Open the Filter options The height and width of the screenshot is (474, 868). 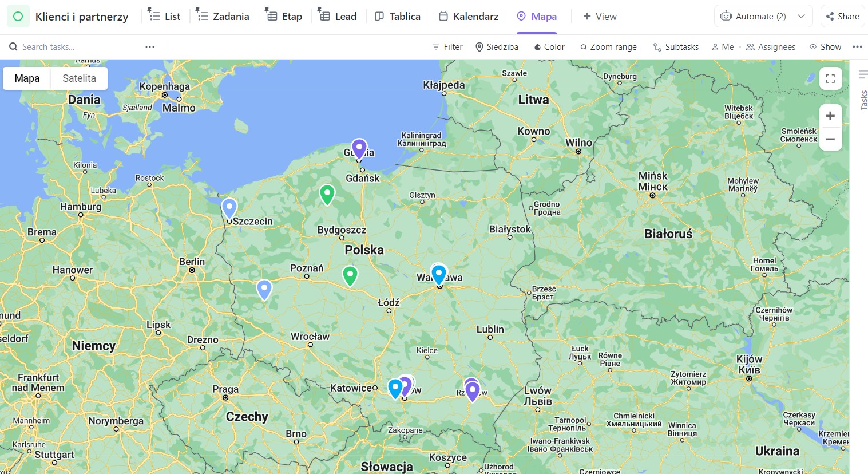(447, 47)
